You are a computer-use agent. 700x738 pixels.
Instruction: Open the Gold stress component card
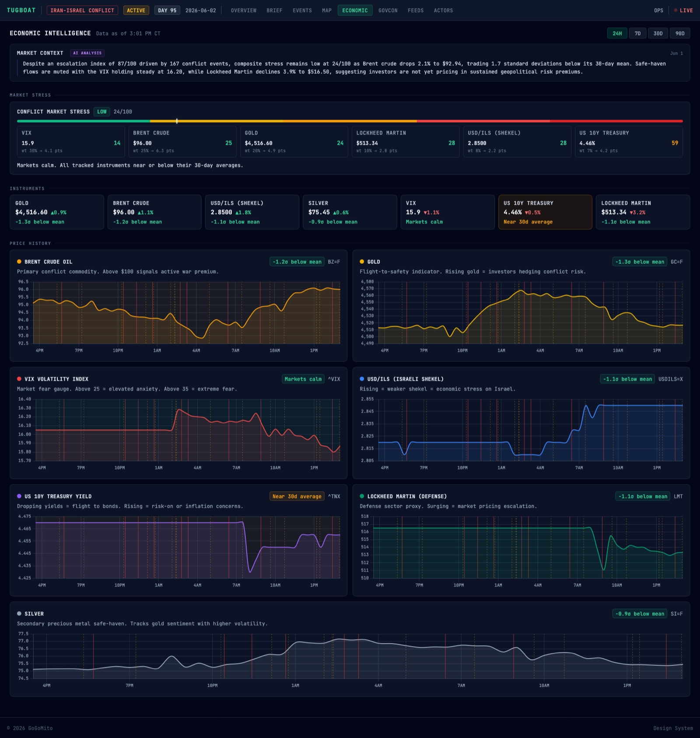click(x=294, y=142)
